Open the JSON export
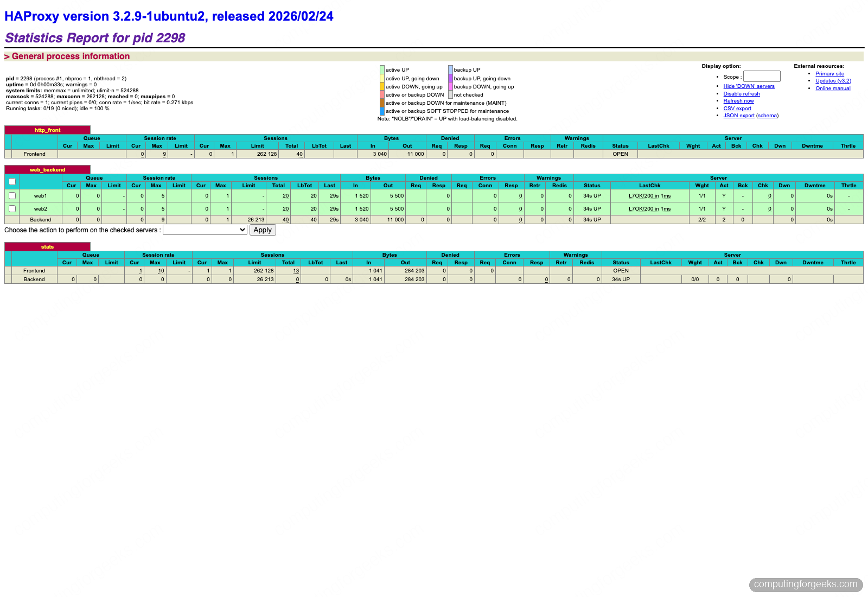This screenshot has height=597, width=868. click(738, 115)
